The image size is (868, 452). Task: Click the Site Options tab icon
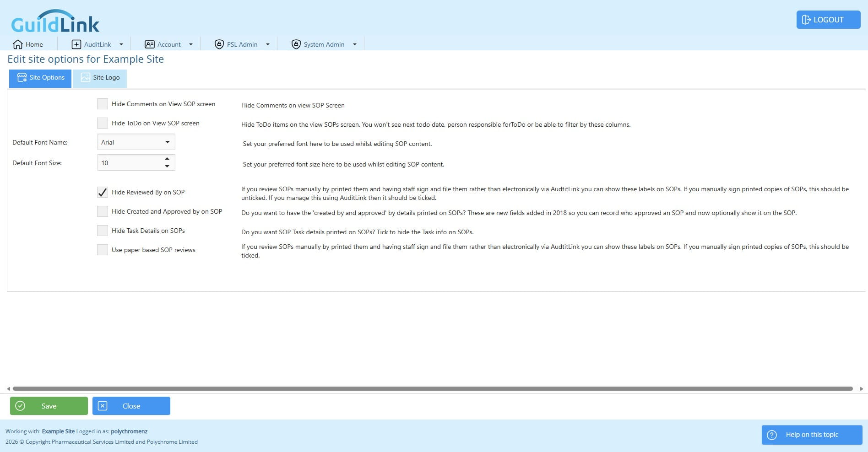22,77
